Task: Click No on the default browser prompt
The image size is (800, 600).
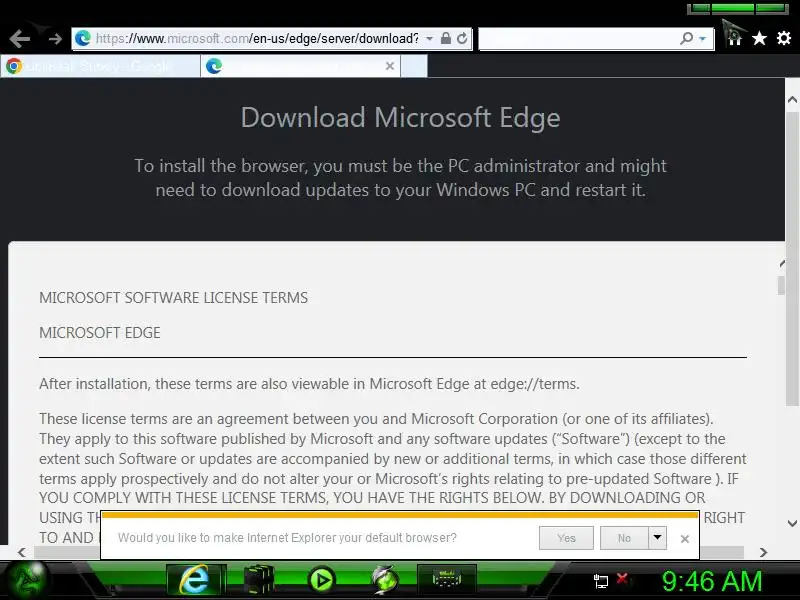Action: click(624, 538)
